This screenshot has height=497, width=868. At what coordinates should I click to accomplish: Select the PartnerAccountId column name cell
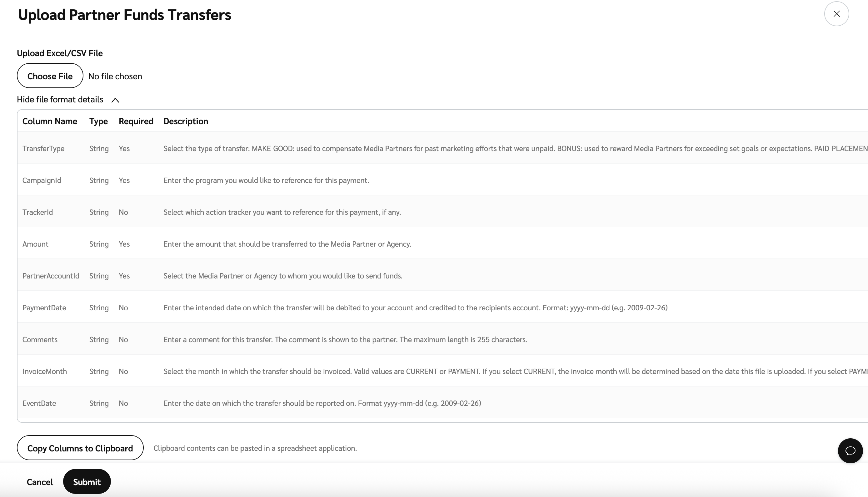tap(51, 276)
